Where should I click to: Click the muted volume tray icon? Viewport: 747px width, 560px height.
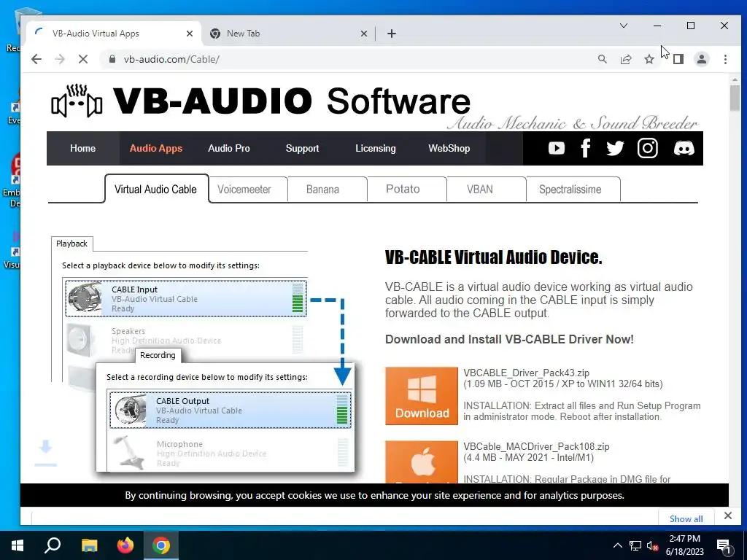click(x=653, y=545)
